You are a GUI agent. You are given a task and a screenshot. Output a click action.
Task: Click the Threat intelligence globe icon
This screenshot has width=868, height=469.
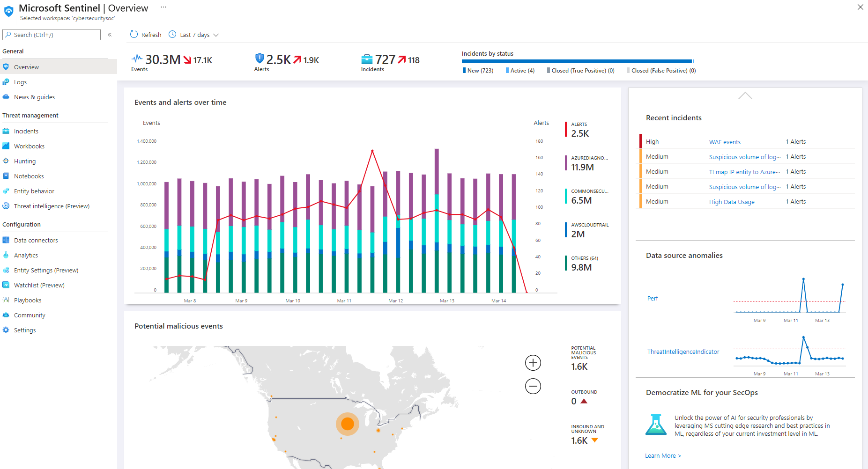click(6, 206)
